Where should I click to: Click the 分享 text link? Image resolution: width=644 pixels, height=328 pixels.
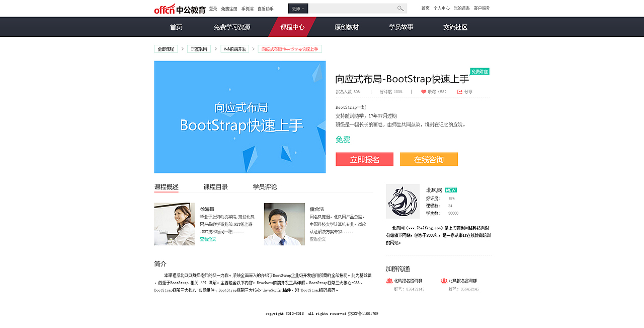468,92
